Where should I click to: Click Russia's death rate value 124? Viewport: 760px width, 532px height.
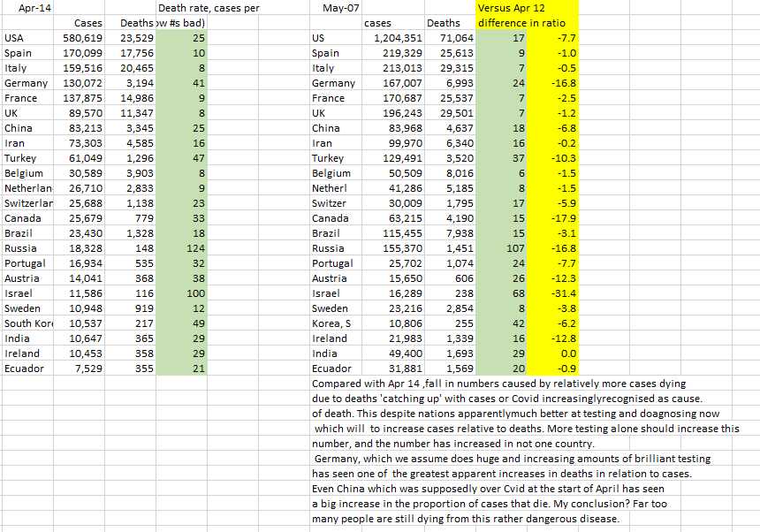[196, 248]
